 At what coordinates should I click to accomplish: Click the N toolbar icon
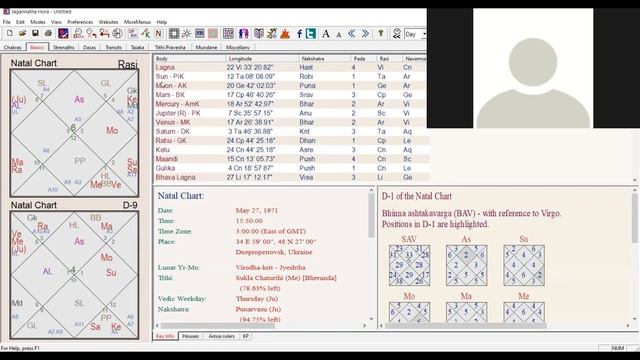click(x=158, y=33)
